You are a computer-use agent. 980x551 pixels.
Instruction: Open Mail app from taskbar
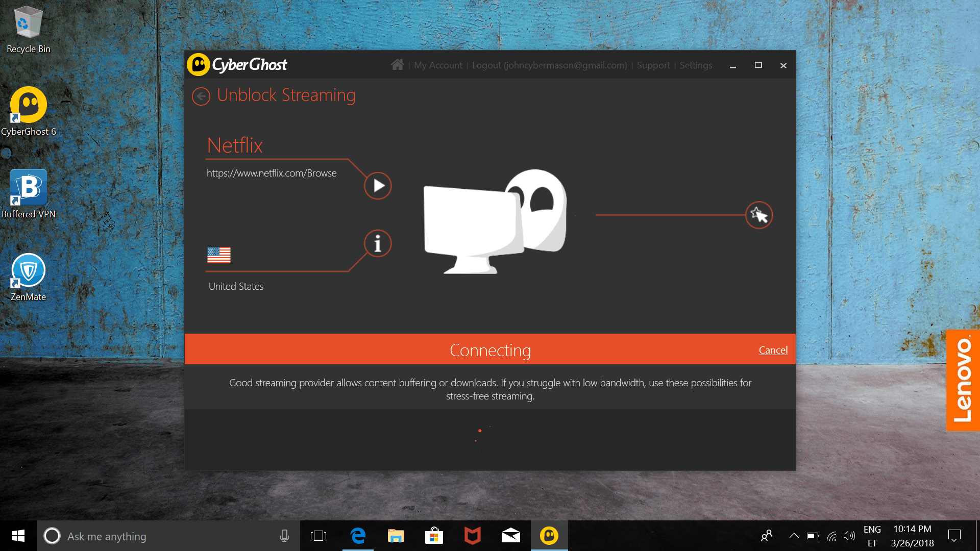tap(510, 536)
